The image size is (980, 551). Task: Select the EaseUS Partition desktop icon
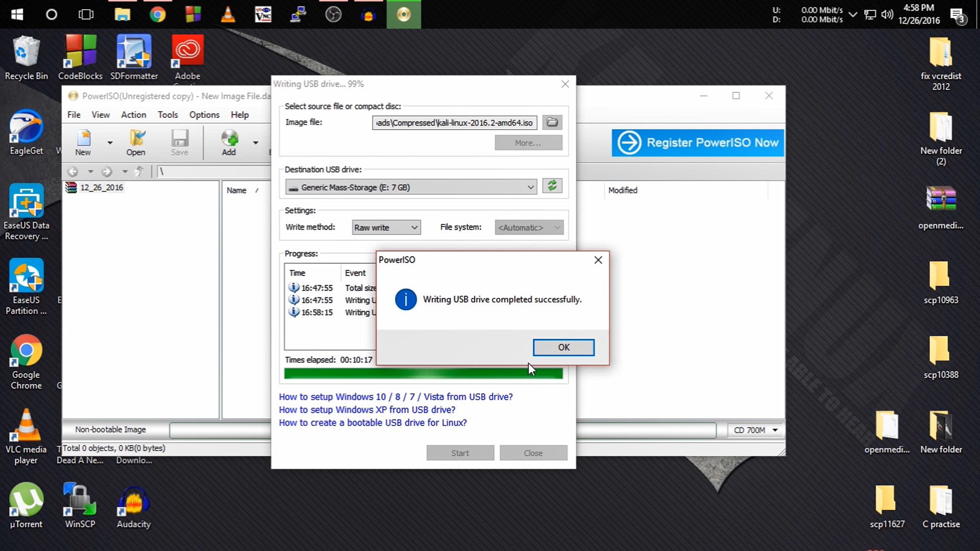click(x=27, y=287)
